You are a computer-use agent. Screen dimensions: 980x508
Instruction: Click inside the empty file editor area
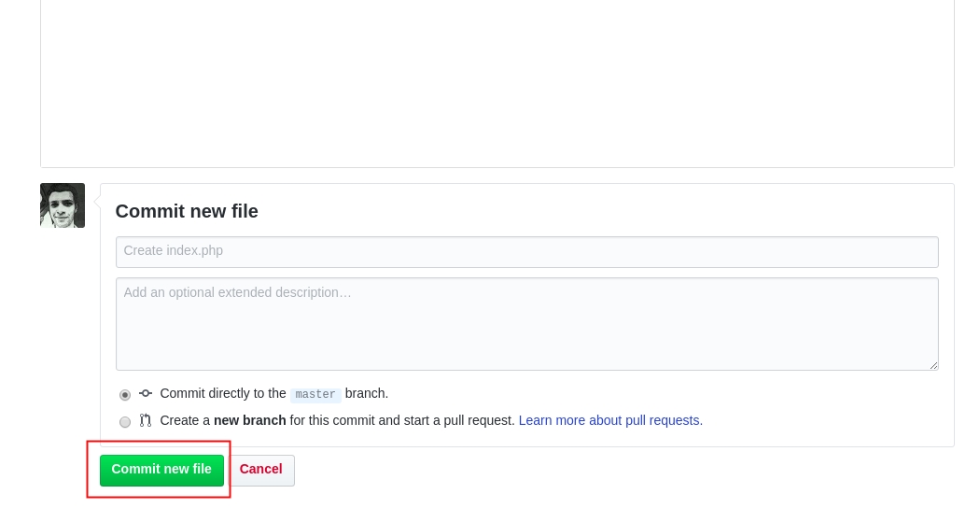[x=497, y=84]
